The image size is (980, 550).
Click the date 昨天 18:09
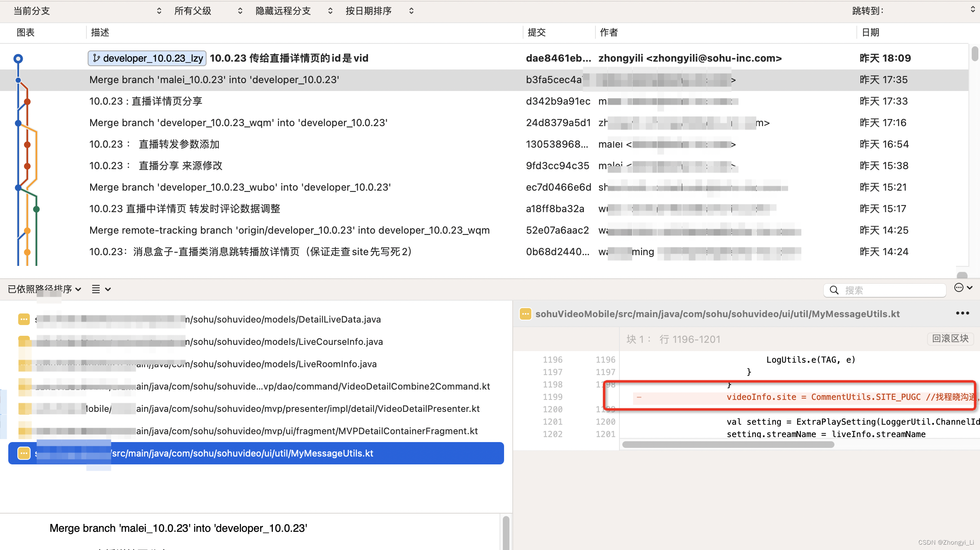pyautogui.click(x=885, y=58)
